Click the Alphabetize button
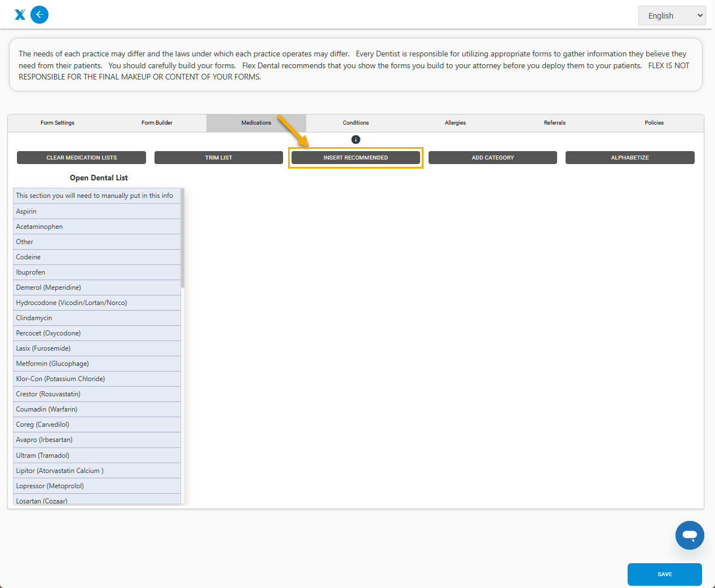This screenshot has height=588, width=715. 630,158
